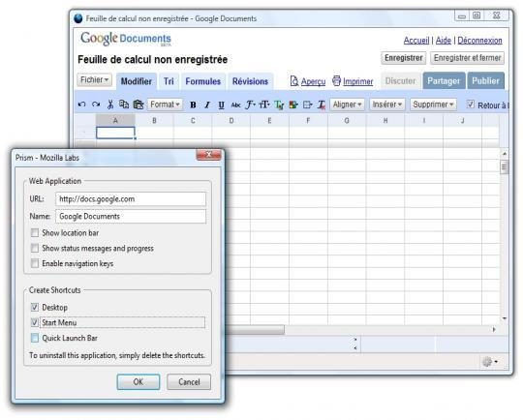This screenshot has height=420, width=523.
Task: Open the font family picker icon
Action: pyautogui.click(x=250, y=105)
